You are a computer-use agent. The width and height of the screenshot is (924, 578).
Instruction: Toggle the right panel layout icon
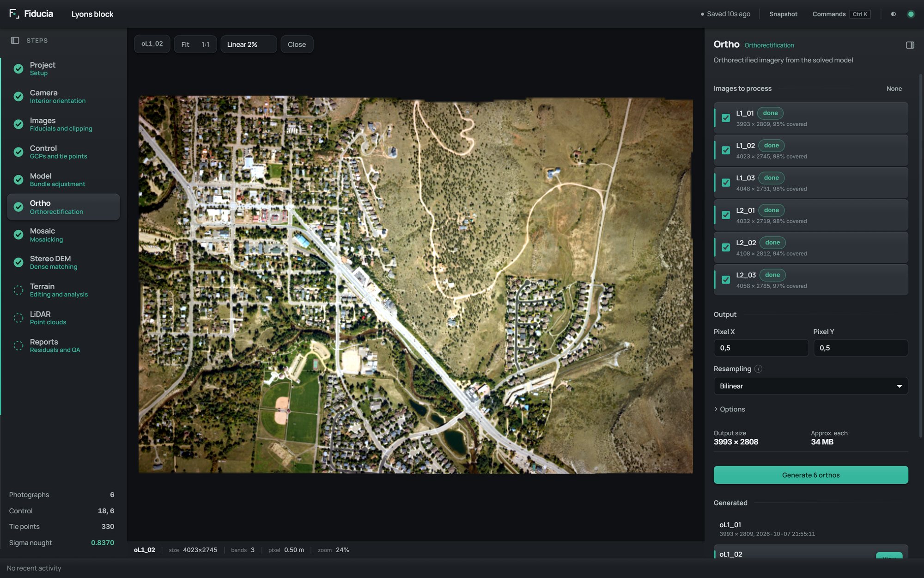coord(910,45)
